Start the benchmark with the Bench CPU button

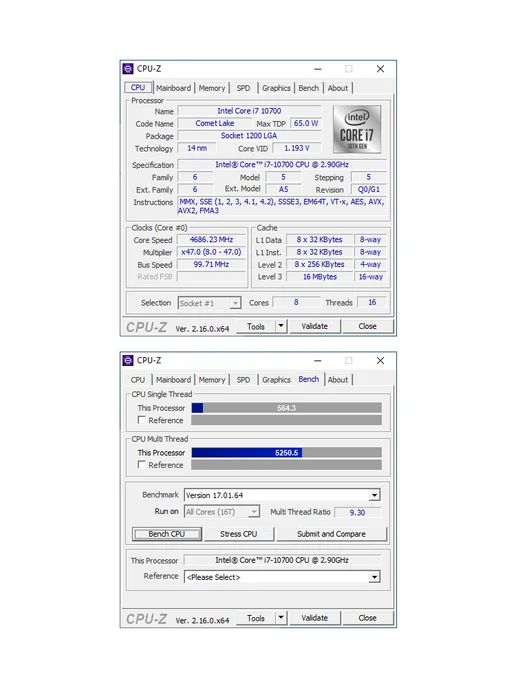[x=167, y=534]
